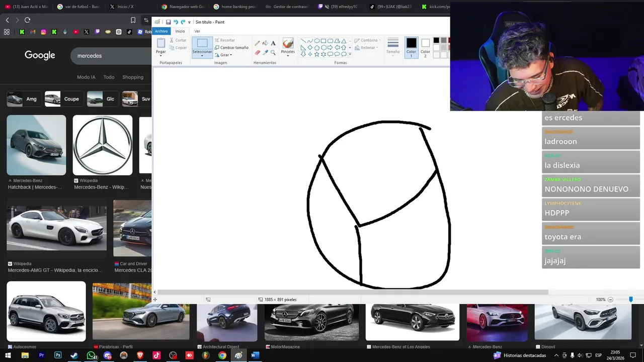Open Word from the taskbar
The image size is (644, 362).
pyautogui.click(x=255, y=355)
